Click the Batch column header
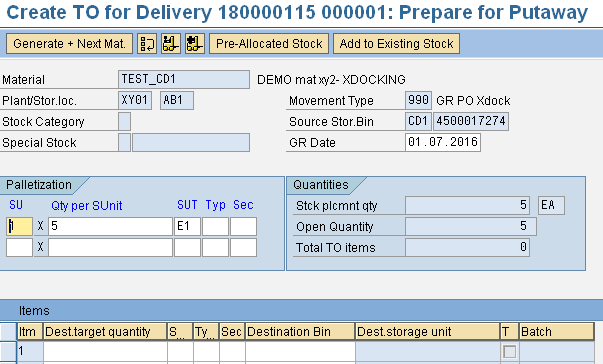Screen dimensions: 603x364 tap(556, 332)
